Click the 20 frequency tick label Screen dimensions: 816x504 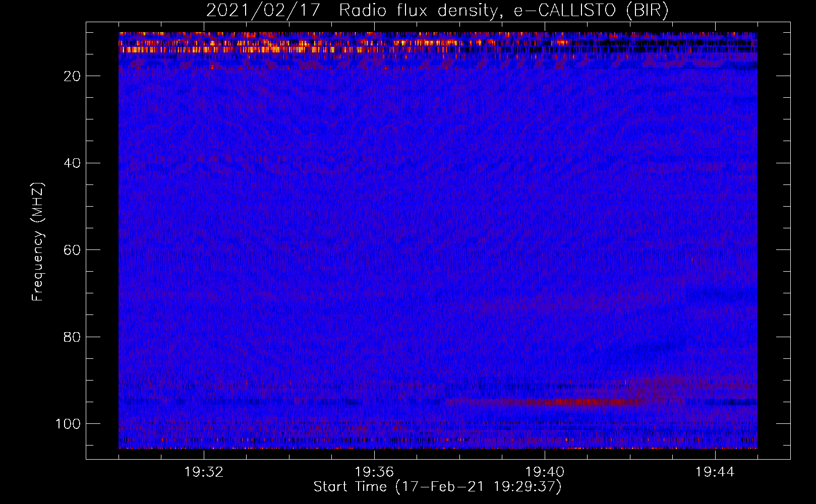73,76
